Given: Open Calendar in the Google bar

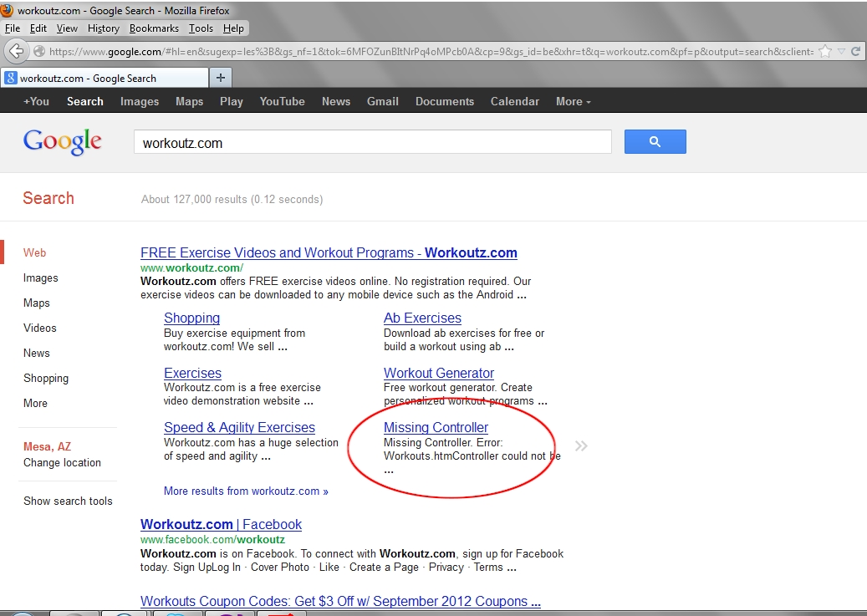Looking at the screenshot, I should 515,101.
